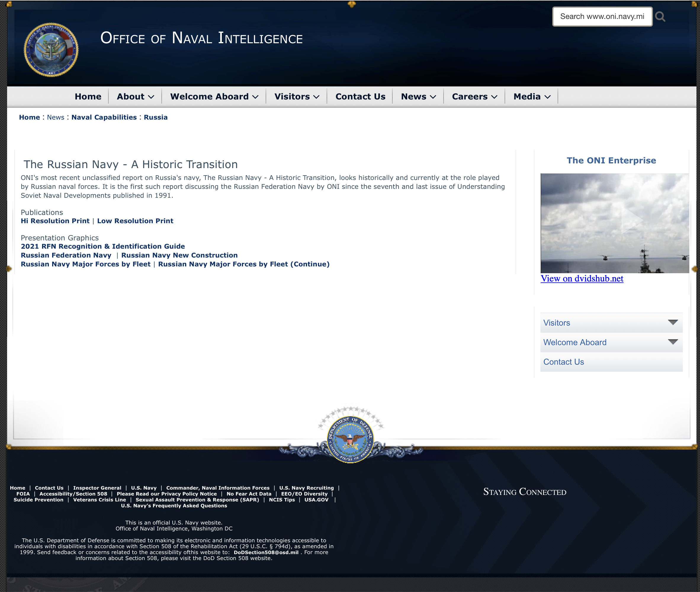Click the News breadcrumb text
700x592 pixels.
55,118
